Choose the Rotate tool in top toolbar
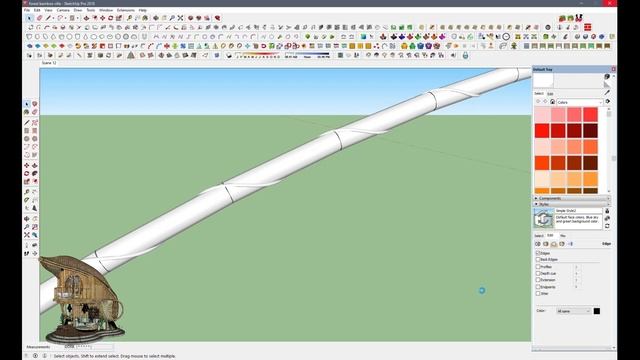Viewport: 640px width, 360px height. [x=111, y=18]
